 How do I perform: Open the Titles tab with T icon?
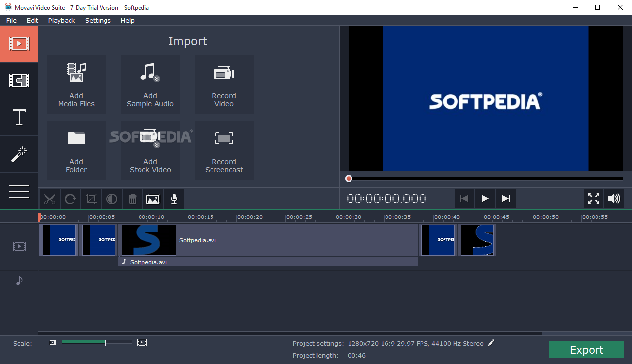pos(19,117)
